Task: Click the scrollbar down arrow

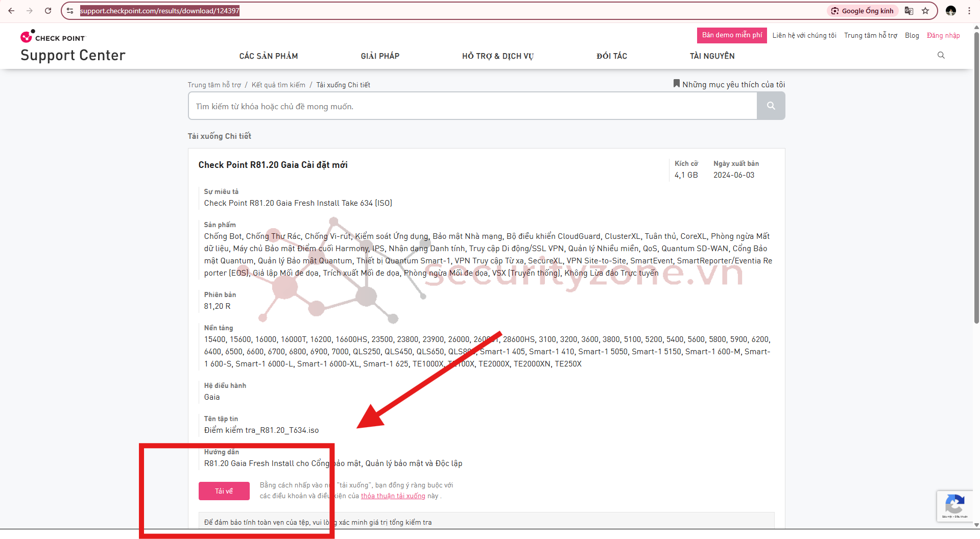Action: (x=976, y=525)
